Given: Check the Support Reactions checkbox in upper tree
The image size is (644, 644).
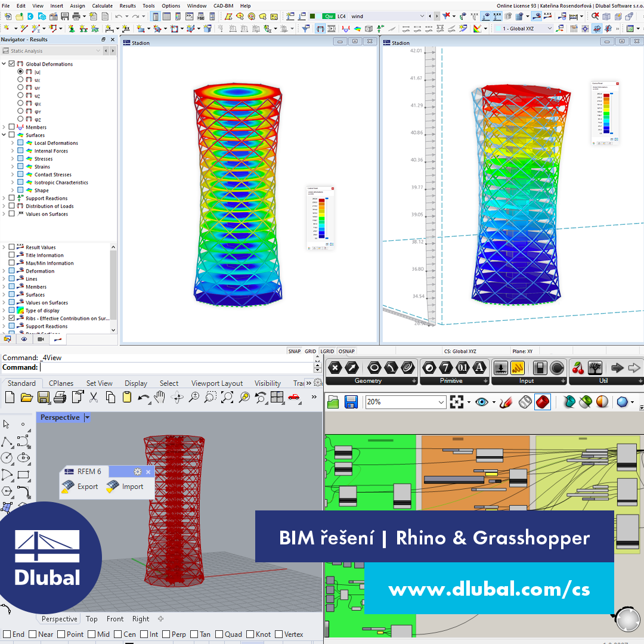Looking at the screenshot, I should pos(11,198).
